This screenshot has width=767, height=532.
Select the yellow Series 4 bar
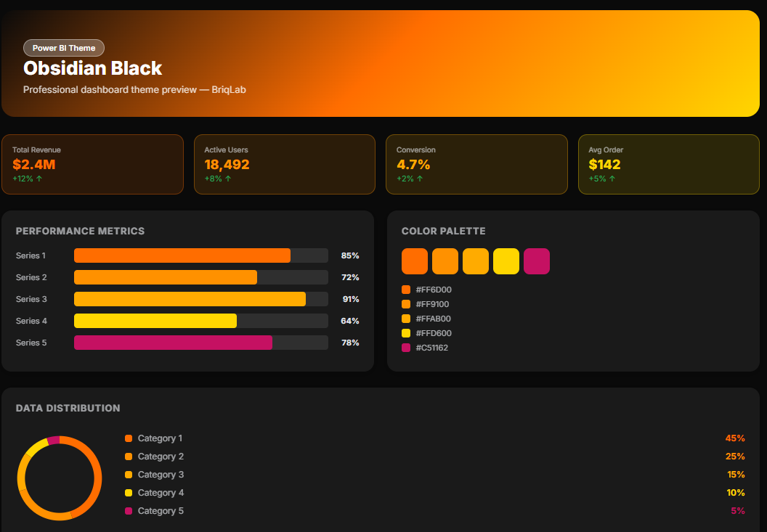(x=155, y=321)
